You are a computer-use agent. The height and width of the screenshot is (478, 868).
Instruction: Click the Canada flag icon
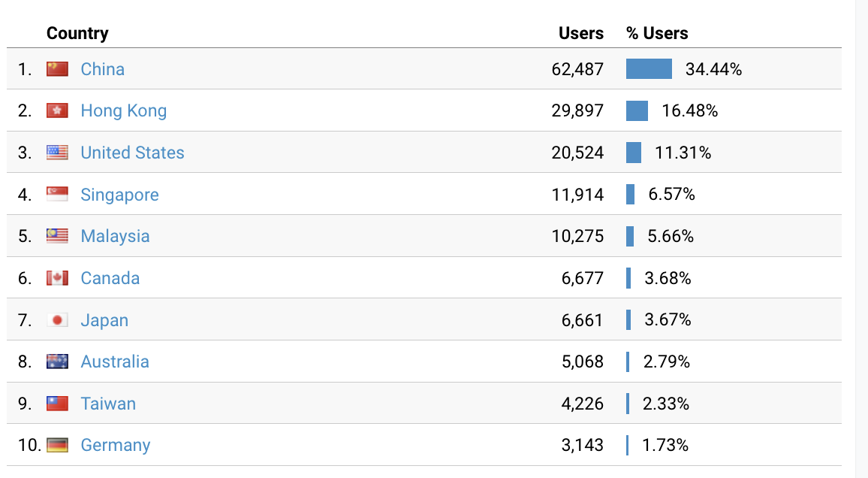(57, 278)
